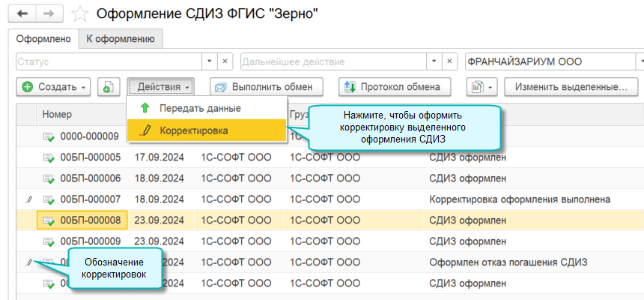Click the copy document icon button

tap(109, 87)
